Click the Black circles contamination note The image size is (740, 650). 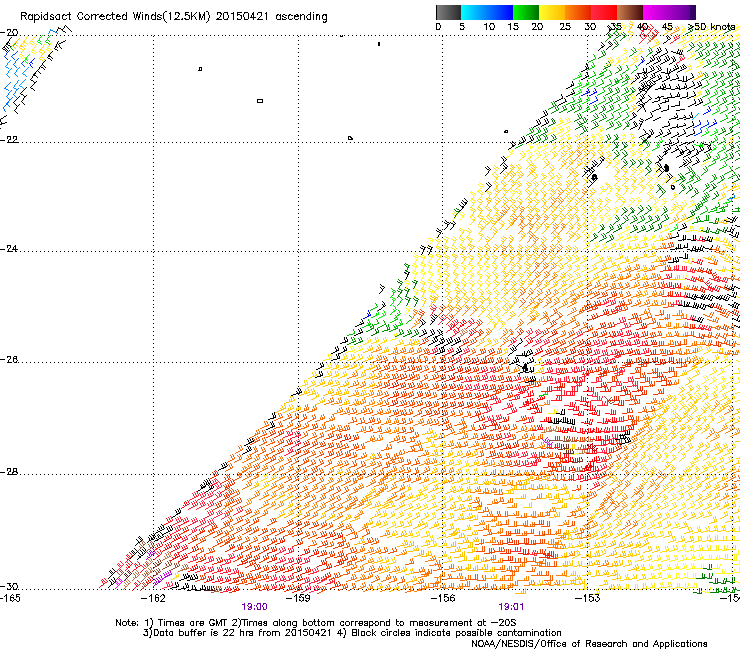[449, 633]
